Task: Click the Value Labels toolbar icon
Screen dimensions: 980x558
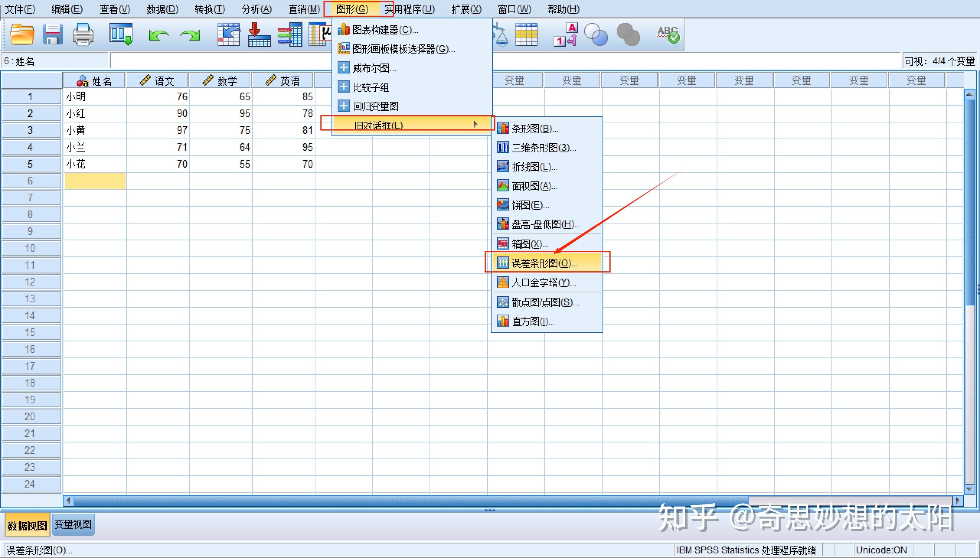Action: click(x=566, y=34)
